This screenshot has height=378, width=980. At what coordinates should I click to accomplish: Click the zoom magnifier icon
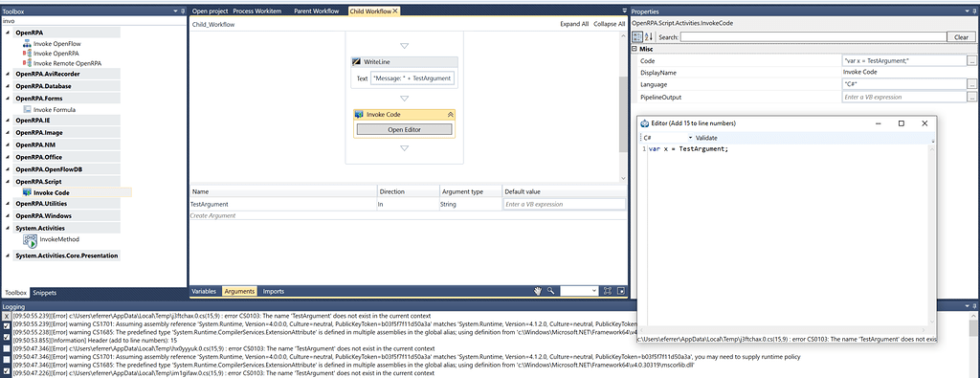550,291
